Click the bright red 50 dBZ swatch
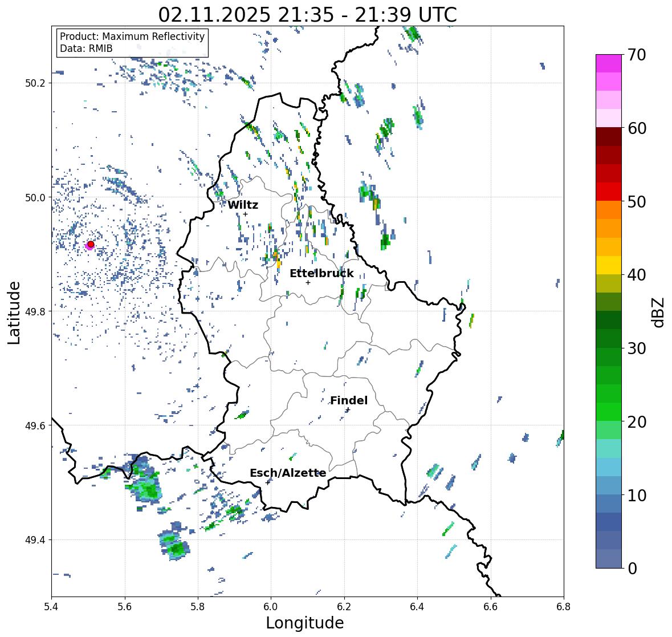672x637 pixels. (609, 192)
